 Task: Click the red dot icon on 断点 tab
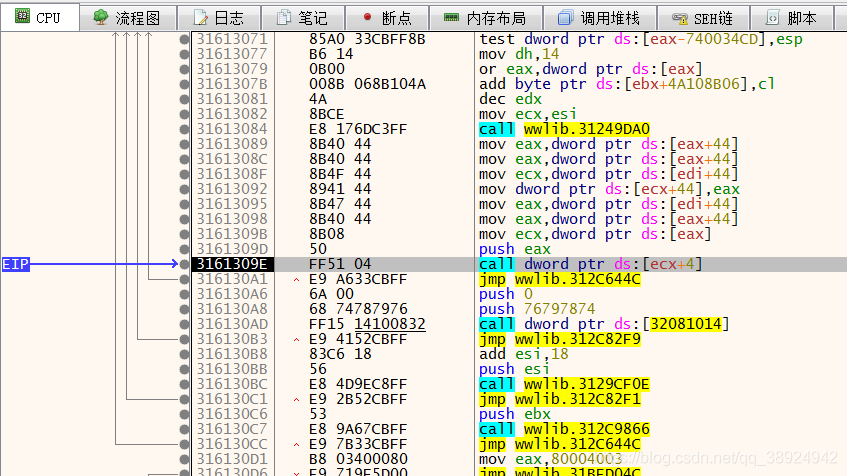tap(367, 17)
